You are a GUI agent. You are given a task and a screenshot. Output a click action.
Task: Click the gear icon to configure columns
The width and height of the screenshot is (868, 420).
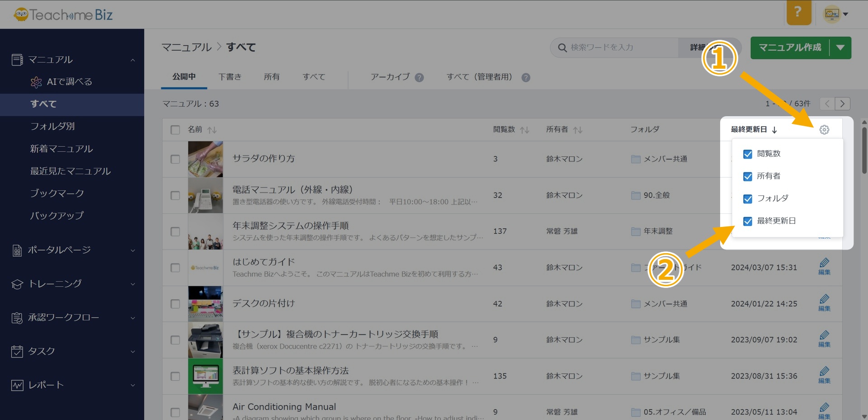pos(824,130)
